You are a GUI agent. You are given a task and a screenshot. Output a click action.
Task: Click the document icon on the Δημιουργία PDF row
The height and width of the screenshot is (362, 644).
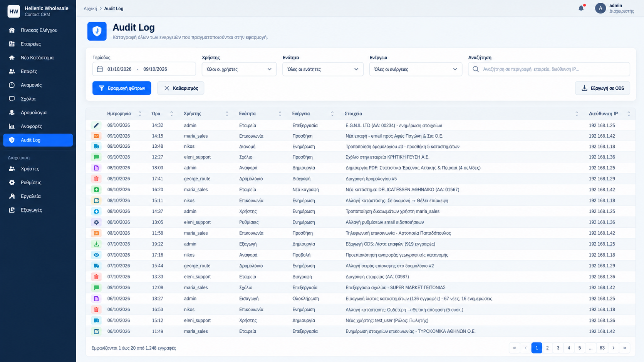click(96, 168)
